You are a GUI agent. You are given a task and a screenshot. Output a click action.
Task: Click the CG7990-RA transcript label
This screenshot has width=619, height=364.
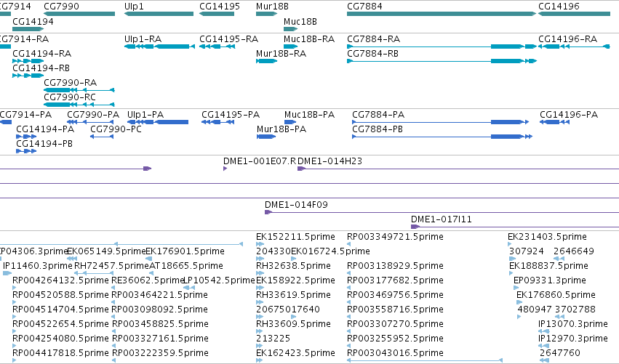(x=71, y=83)
